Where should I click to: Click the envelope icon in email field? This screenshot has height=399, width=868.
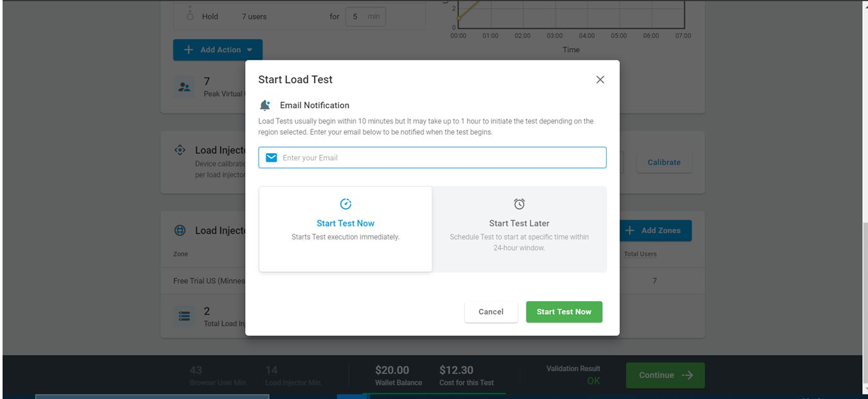[x=272, y=158]
